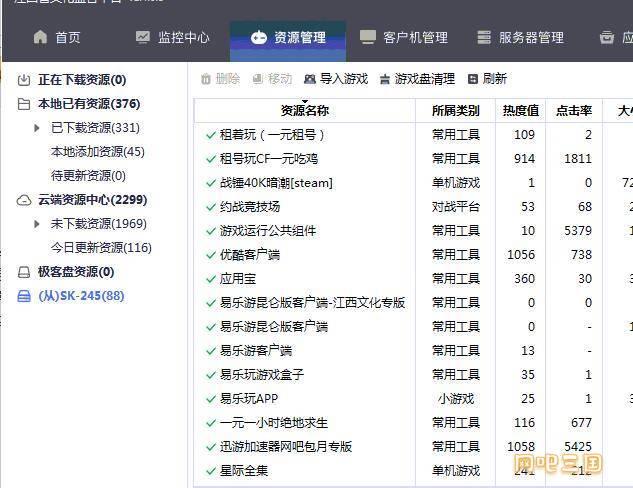
Task: Click the 点击率 cell showing 677
Action: tap(581, 423)
